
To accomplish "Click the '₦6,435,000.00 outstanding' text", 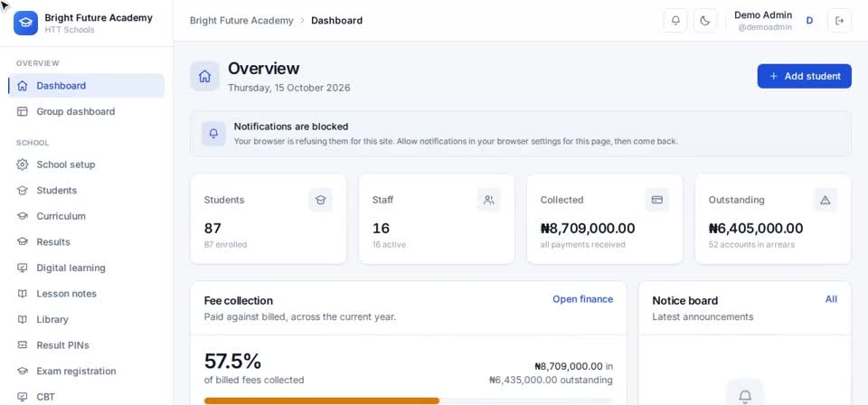I will click(x=551, y=380).
